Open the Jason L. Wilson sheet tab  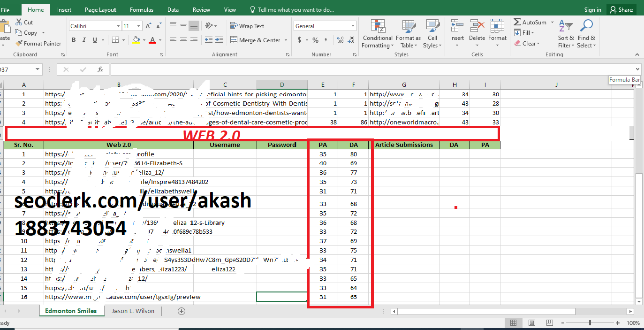coord(133,311)
